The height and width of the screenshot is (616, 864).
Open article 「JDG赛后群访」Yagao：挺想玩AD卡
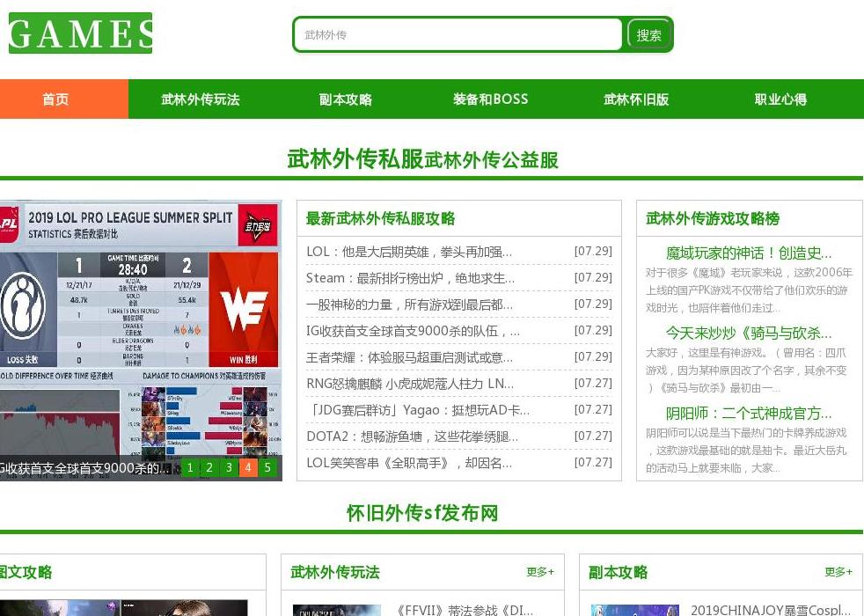418,410
